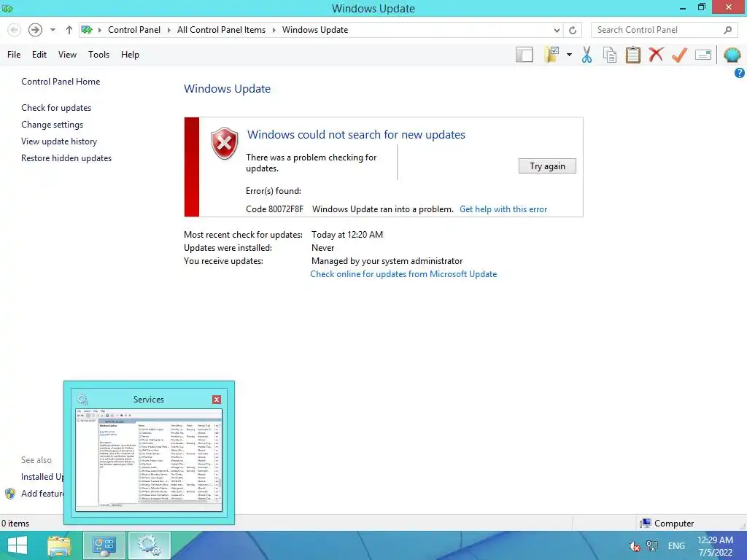Click the ENG language indicator
The width and height of the screenshot is (747, 560).
(676, 546)
